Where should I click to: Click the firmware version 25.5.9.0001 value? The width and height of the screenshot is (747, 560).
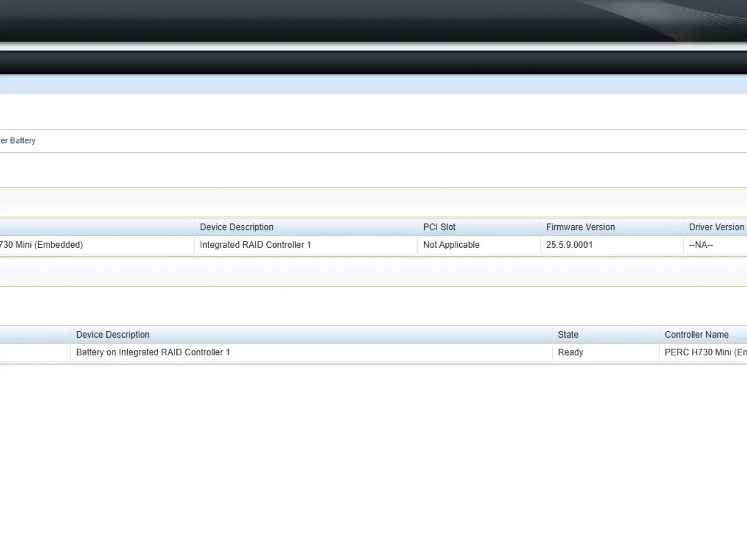click(569, 244)
